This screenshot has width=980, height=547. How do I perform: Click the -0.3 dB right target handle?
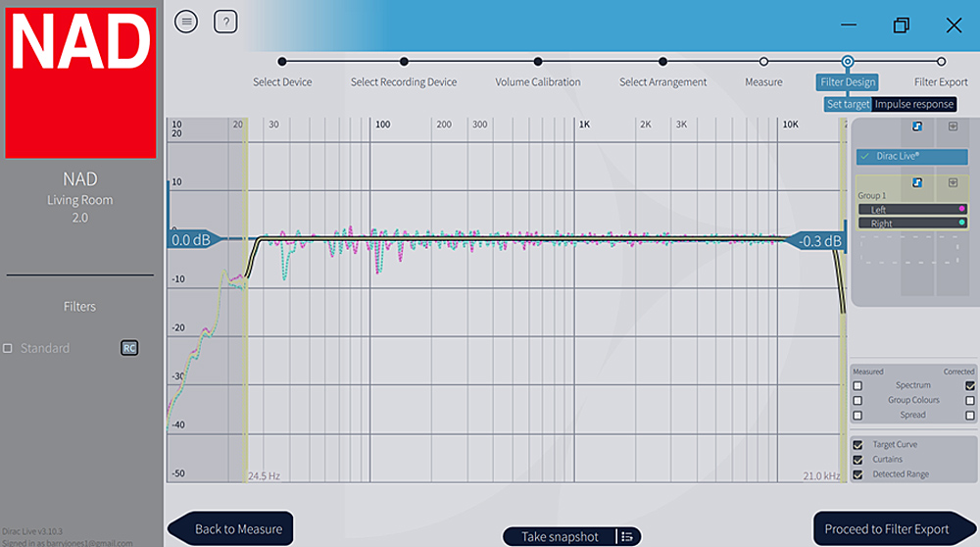(816, 241)
